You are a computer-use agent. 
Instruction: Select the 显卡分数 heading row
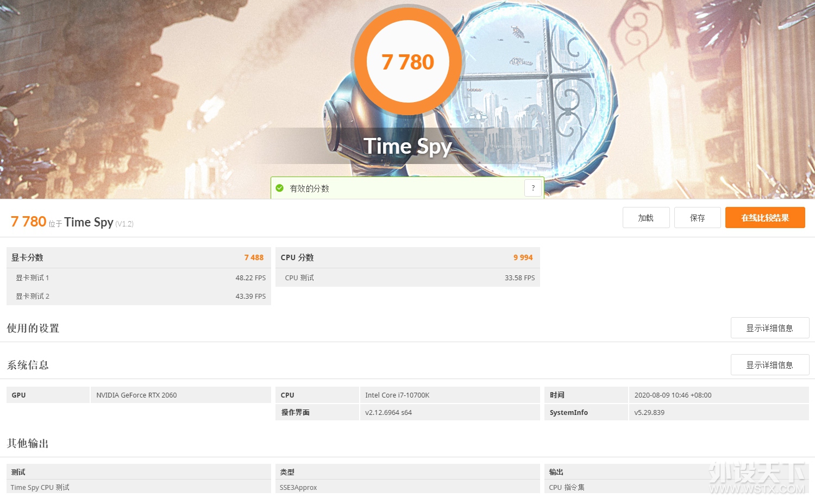click(139, 257)
